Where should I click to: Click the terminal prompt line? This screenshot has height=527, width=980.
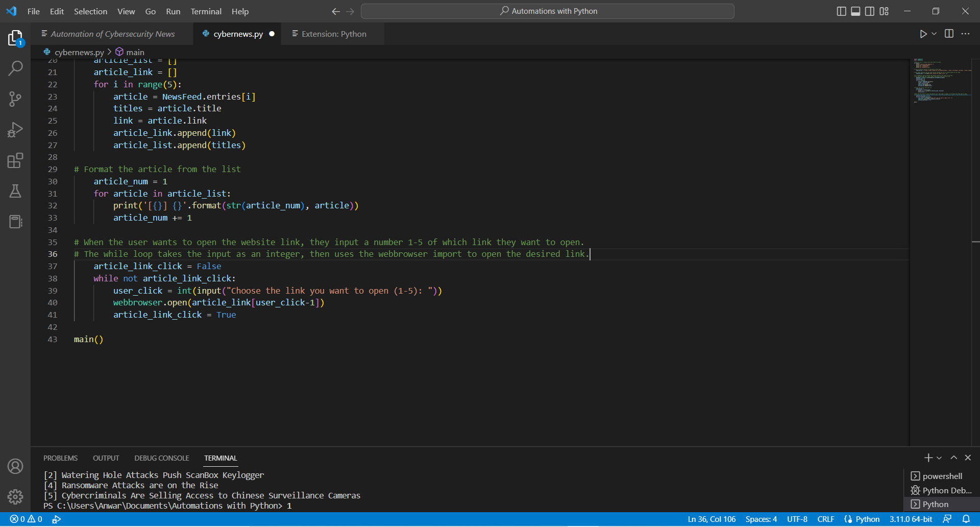pos(167,506)
